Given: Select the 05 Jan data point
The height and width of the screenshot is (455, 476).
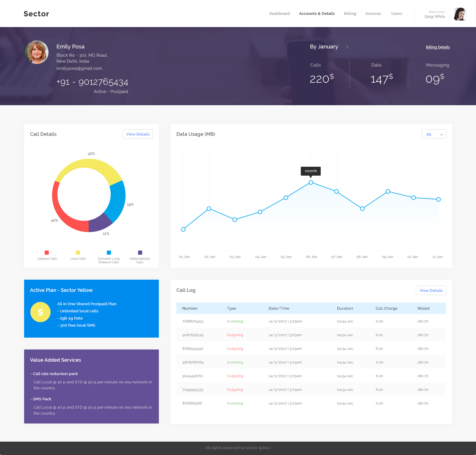Looking at the screenshot, I should [x=286, y=198].
